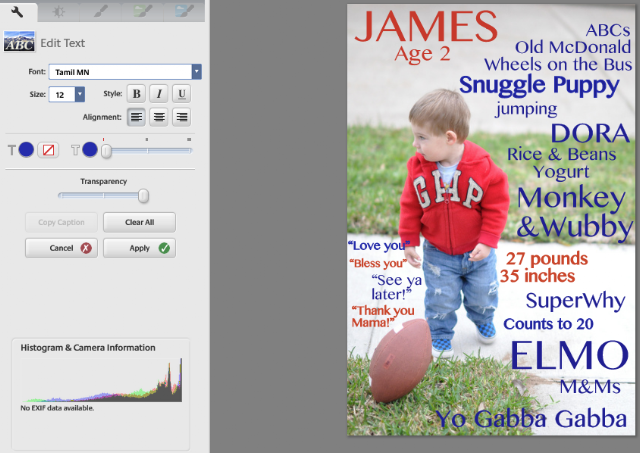Viewport: 640px width, 453px height.
Task: Select the "Wheels on the Bus" text
Action: click(x=558, y=64)
